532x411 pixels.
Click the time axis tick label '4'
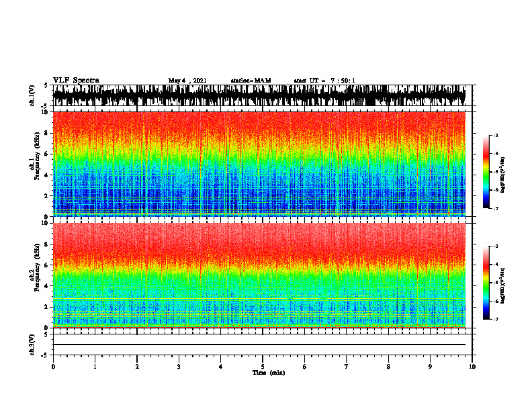tap(221, 367)
